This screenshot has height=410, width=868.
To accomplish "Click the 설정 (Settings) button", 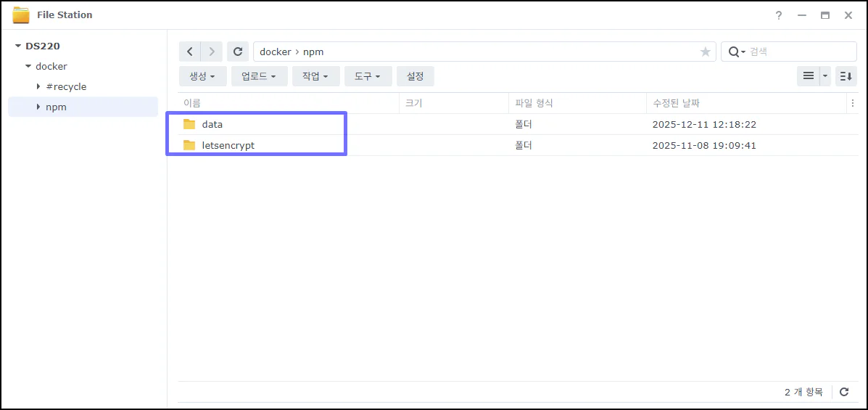I will (x=415, y=76).
